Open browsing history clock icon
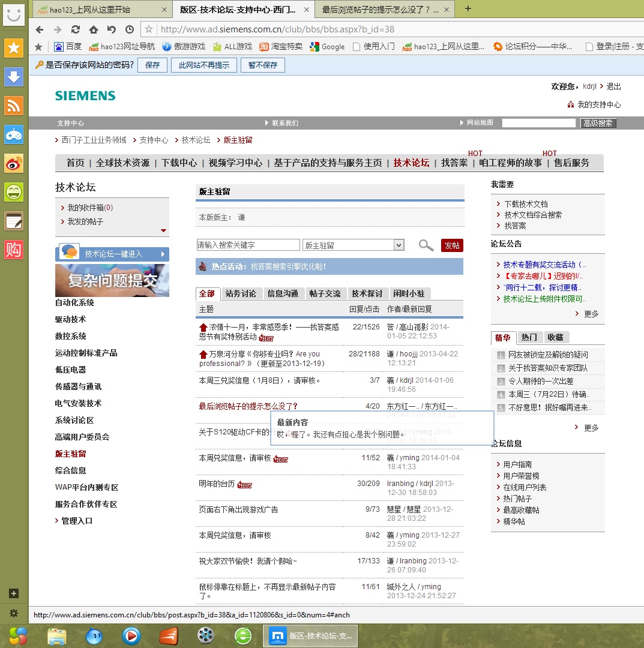The width and height of the screenshot is (644, 648). [x=130, y=29]
